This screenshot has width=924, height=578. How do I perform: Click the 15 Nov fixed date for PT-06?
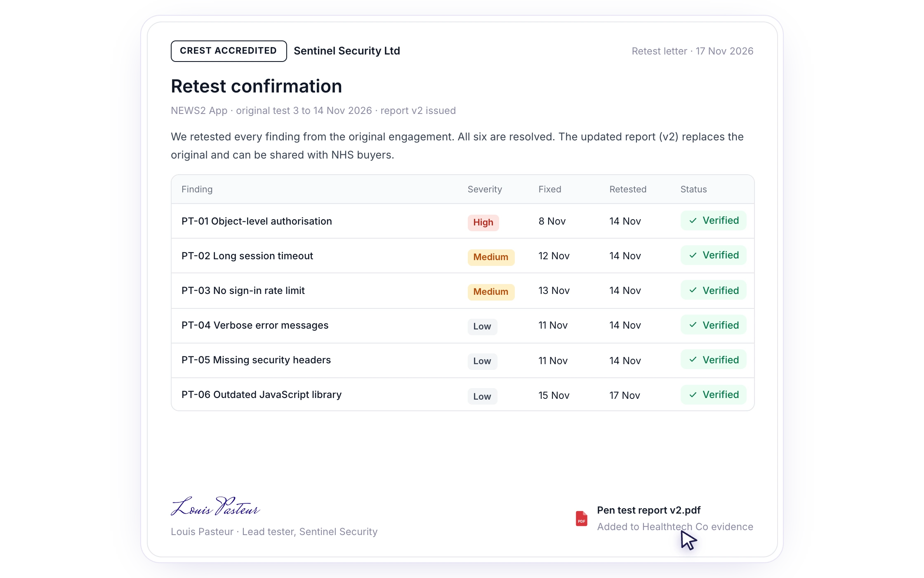(x=554, y=396)
